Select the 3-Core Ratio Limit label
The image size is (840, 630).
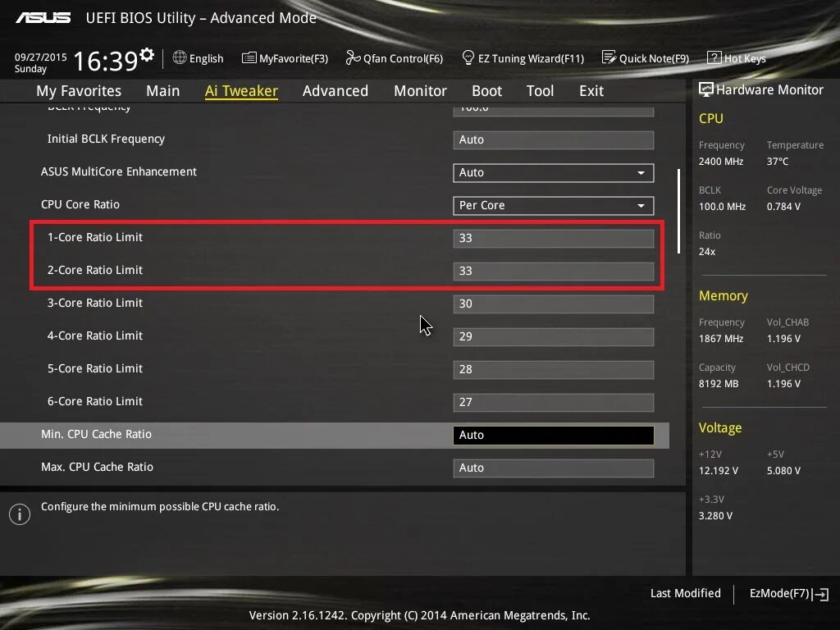click(x=95, y=304)
